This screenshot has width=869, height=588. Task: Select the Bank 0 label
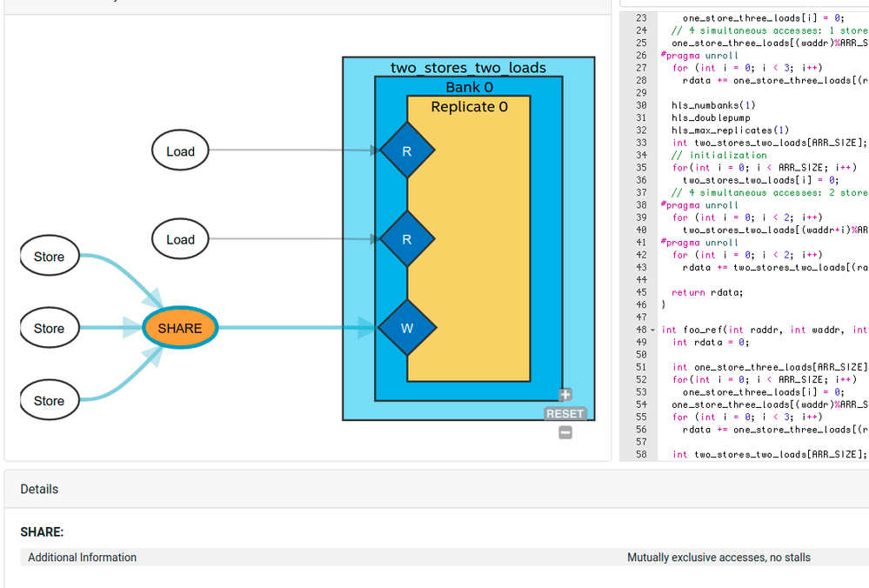(x=469, y=87)
